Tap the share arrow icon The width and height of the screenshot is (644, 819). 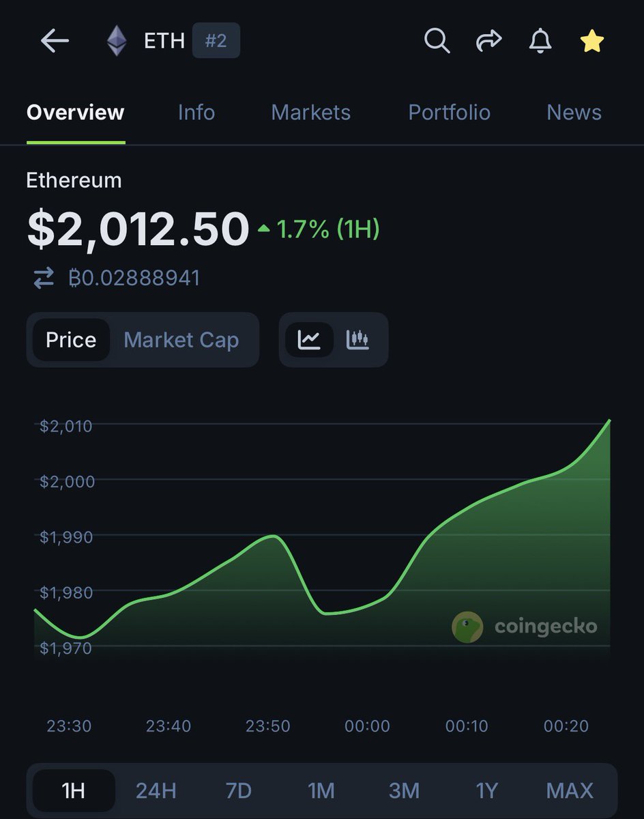tap(488, 41)
